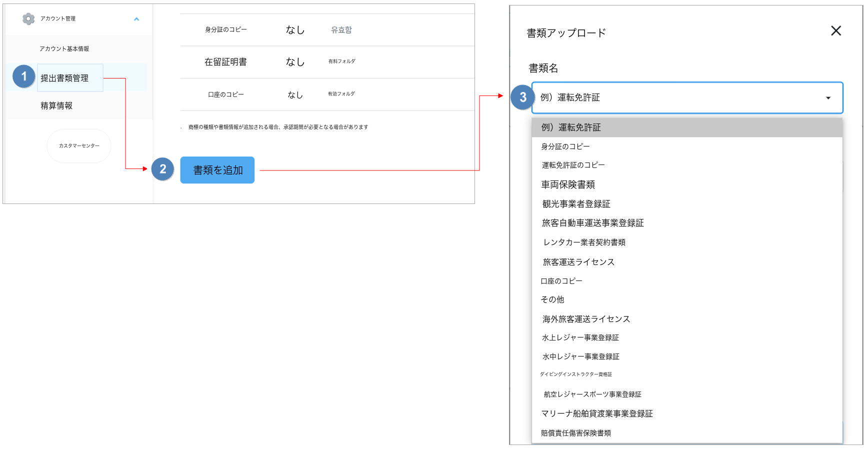This screenshot has height=450, width=868.
Task: Click the 書類名 combo box field
Action: 687,98
